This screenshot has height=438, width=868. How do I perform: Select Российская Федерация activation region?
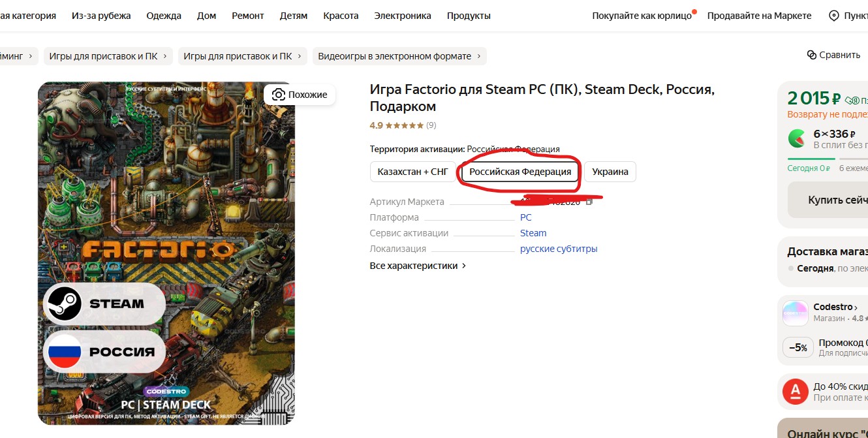tap(520, 172)
